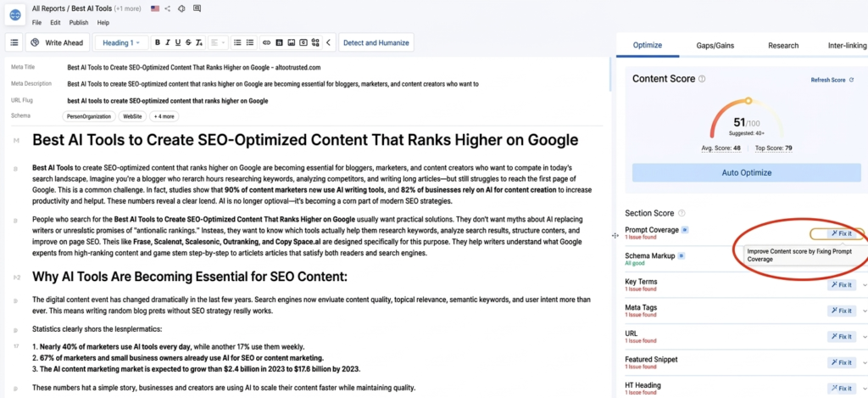Viewport: 868px width, 398px height.
Task: Switch to the Research tab
Action: point(783,46)
